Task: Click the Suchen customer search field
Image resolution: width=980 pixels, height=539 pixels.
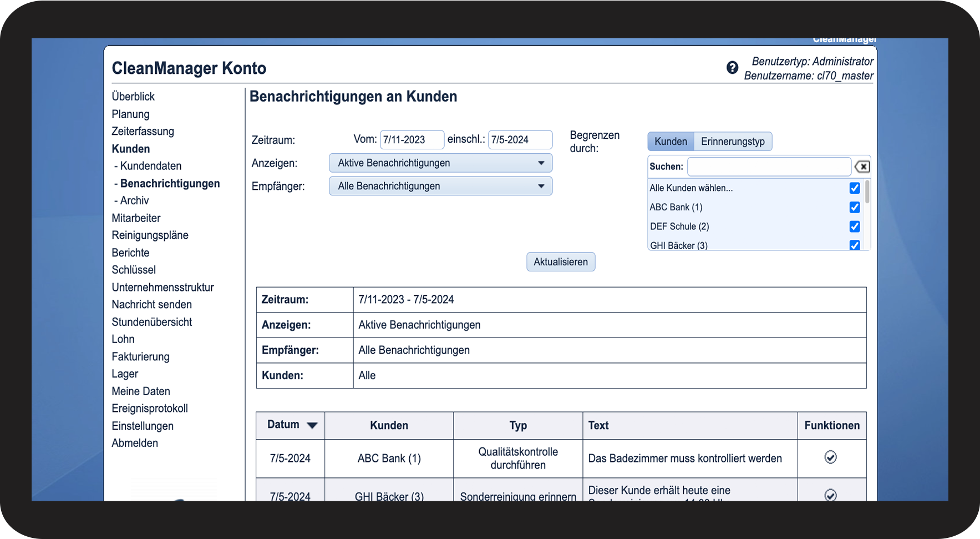Action: (x=769, y=167)
